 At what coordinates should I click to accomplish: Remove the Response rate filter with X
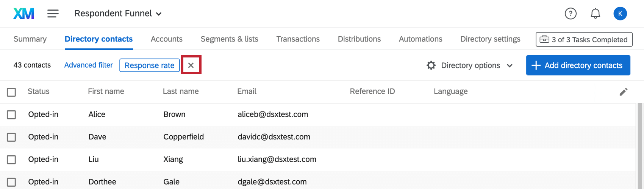point(191,65)
